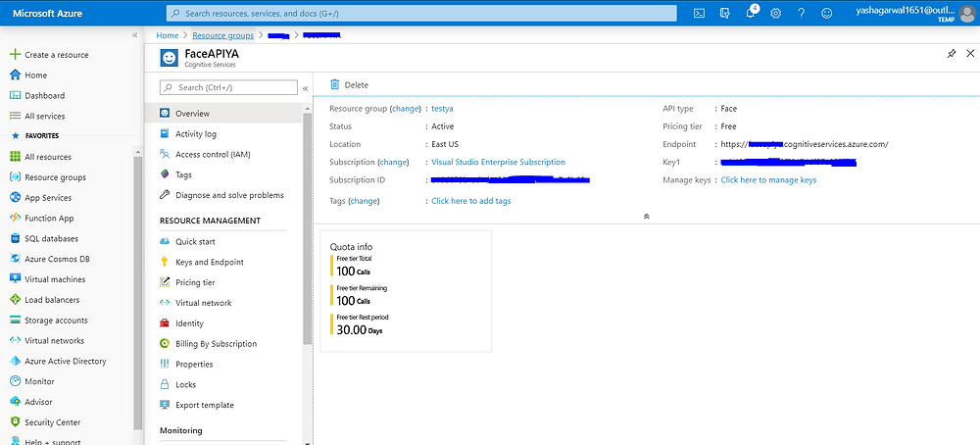Click the Function App lightning icon
This screenshot has width=980, height=445.
(x=16, y=219)
